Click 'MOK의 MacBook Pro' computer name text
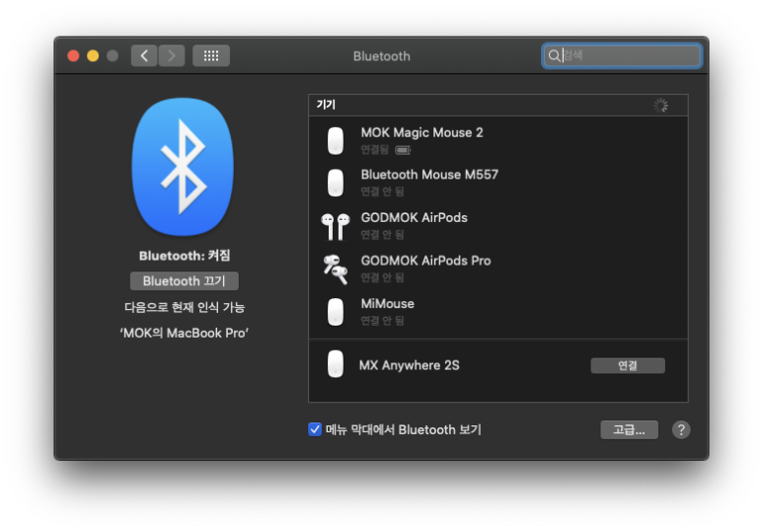The height and width of the screenshot is (532, 763). pyautogui.click(x=185, y=334)
